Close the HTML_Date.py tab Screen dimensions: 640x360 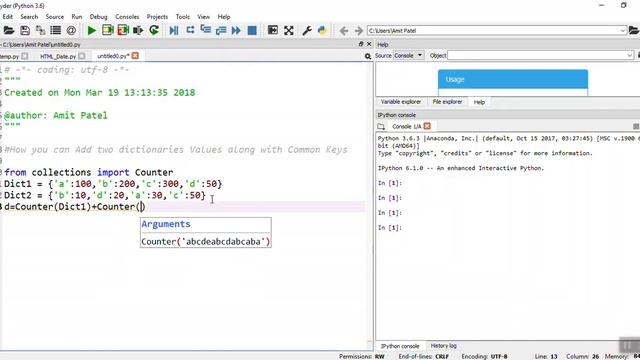coord(82,56)
